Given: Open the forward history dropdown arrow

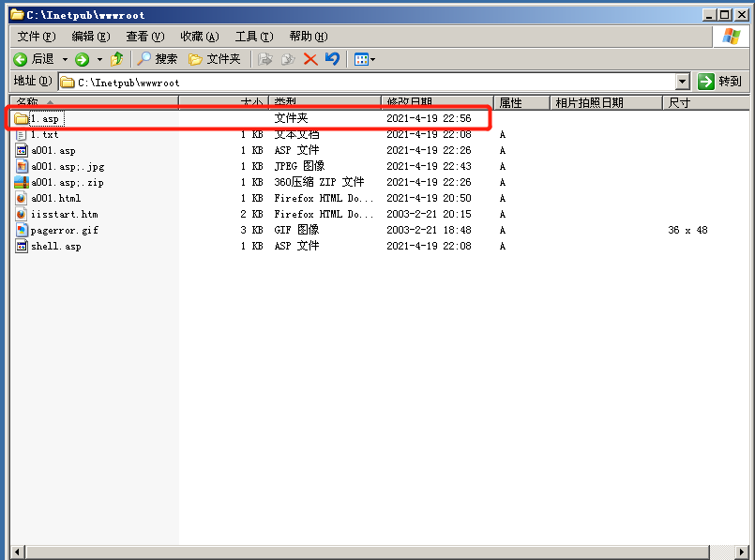Looking at the screenshot, I should tap(99, 59).
